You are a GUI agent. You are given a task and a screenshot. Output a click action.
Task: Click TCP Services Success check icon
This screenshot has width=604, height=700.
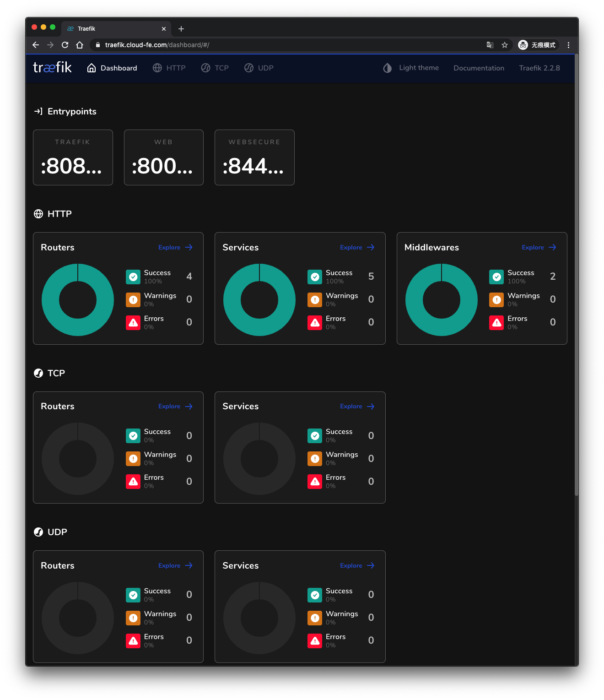(315, 435)
